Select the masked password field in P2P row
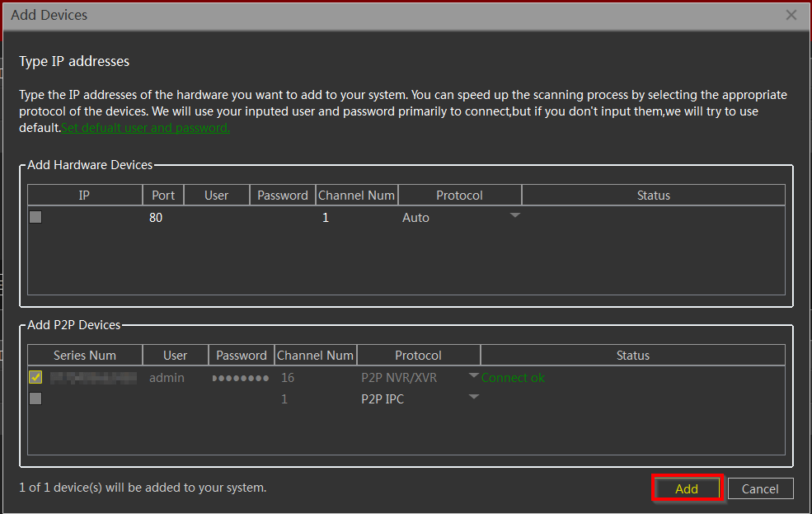812x514 pixels. 241,378
